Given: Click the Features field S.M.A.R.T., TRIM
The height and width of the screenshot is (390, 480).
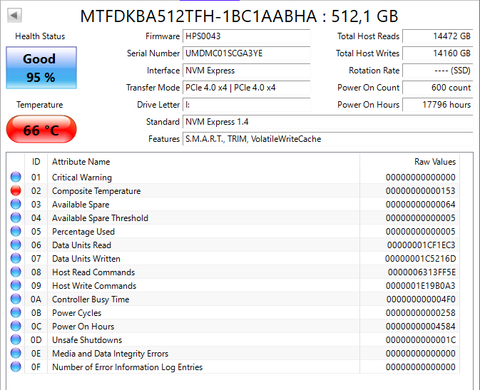Looking at the screenshot, I should pyautogui.click(x=328, y=139).
